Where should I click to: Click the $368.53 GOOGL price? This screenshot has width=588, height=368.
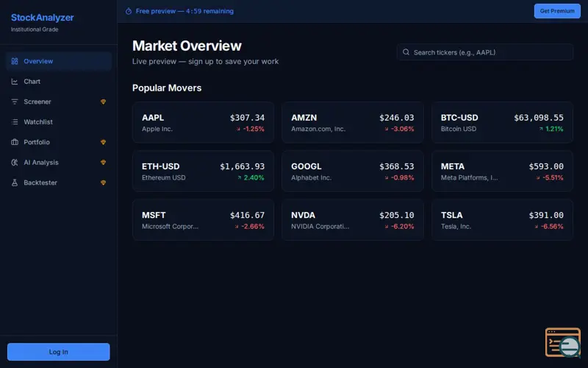[x=397, y=167]
